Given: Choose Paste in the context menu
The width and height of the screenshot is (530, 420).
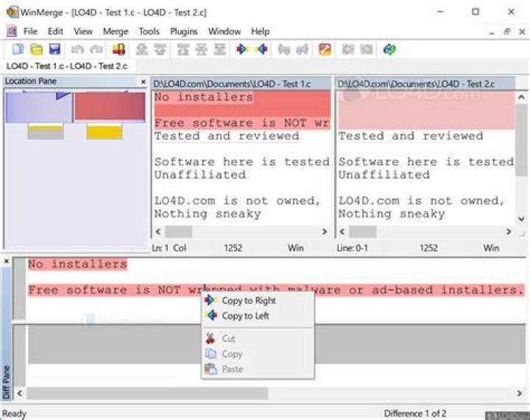Looking at the screenshot, I should (x=258, y=369).
